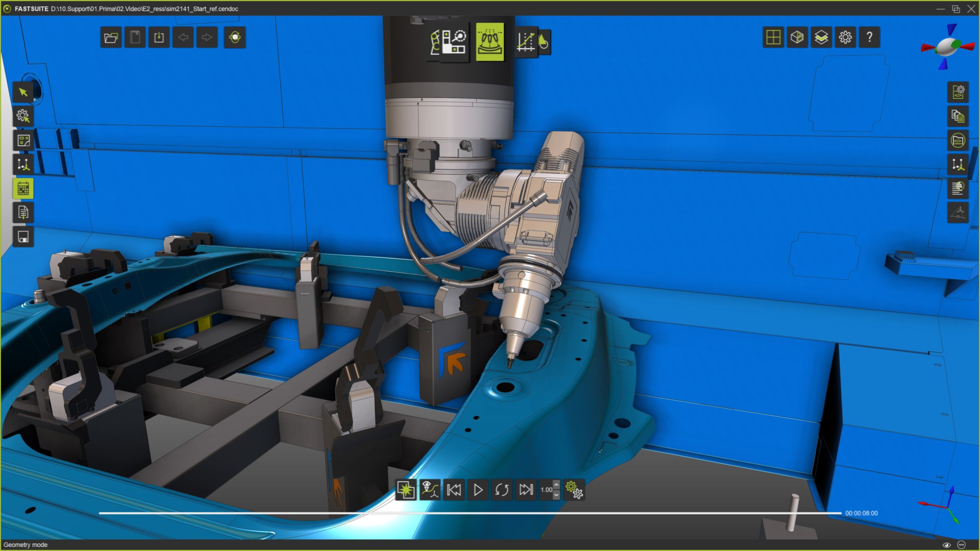The width and height of the screenshot is (980, 551).
Task: Increase simulation speed with up arrow
Action: coord(556,485)
